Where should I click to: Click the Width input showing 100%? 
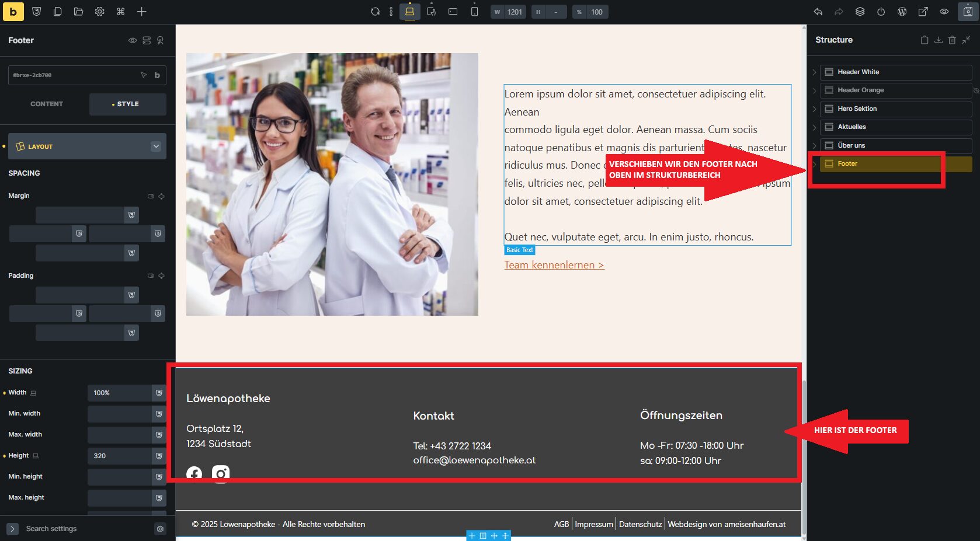120,393
